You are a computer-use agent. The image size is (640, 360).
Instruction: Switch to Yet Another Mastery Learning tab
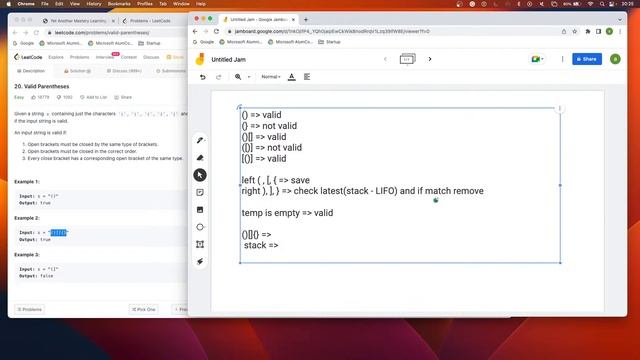point(78,21)
